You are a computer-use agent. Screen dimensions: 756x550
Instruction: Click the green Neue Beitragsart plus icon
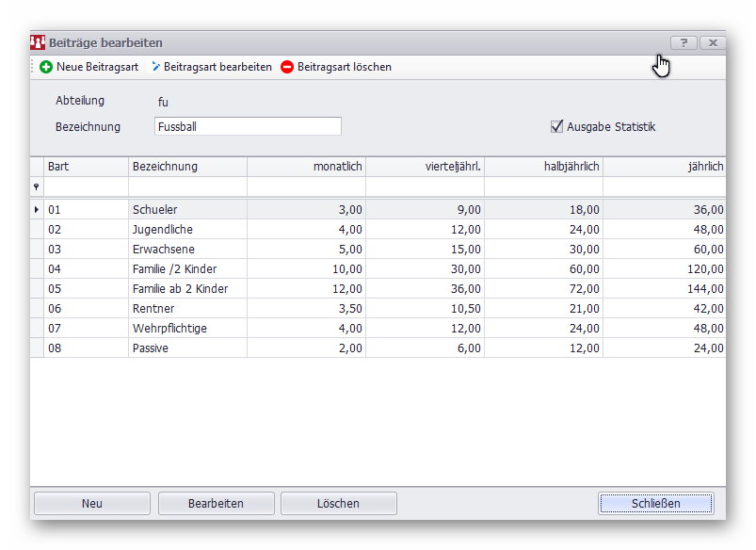click(x=46, y=67)
